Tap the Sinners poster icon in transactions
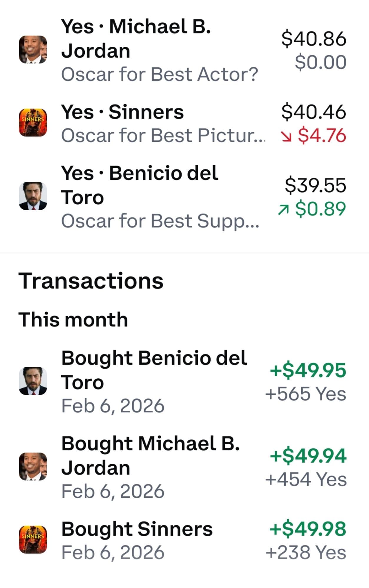 click(x=33, y=540)
